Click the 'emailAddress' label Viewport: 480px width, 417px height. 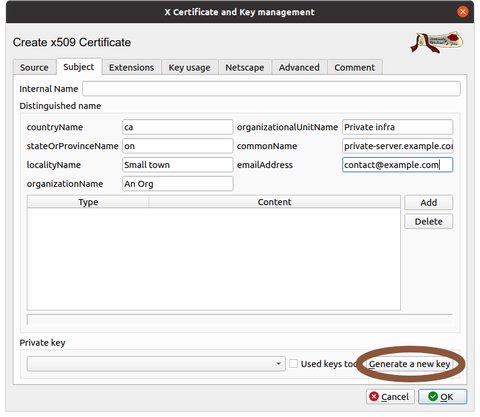coord(265,165)
